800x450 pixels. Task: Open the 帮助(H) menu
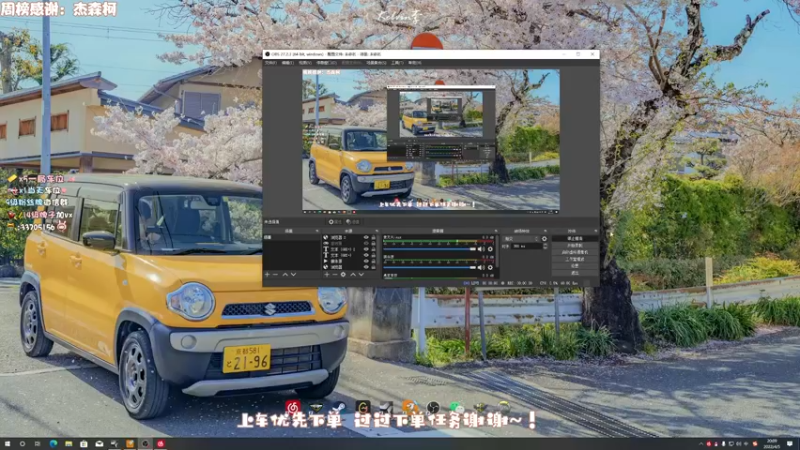pyautogui.click(x=415, y=63)
